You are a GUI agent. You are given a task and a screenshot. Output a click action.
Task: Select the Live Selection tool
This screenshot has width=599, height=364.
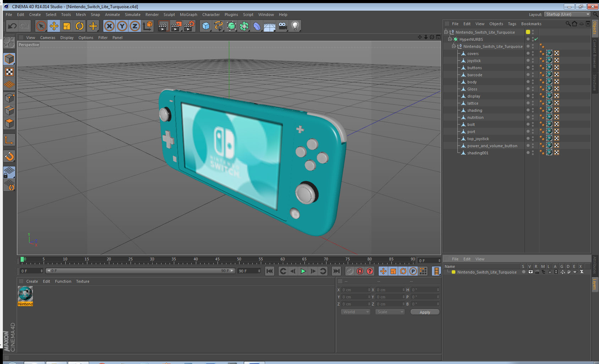tap(41, 26)
